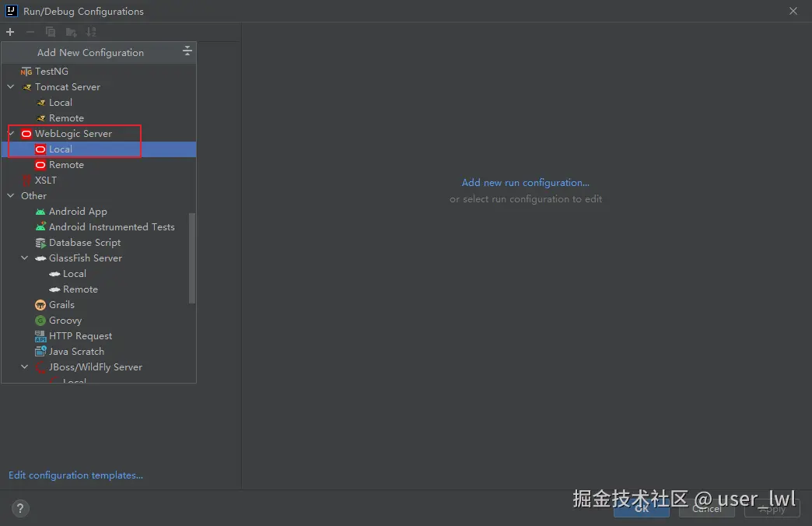Click the popup filter icon beside Add New Configuration

point(187,51)
